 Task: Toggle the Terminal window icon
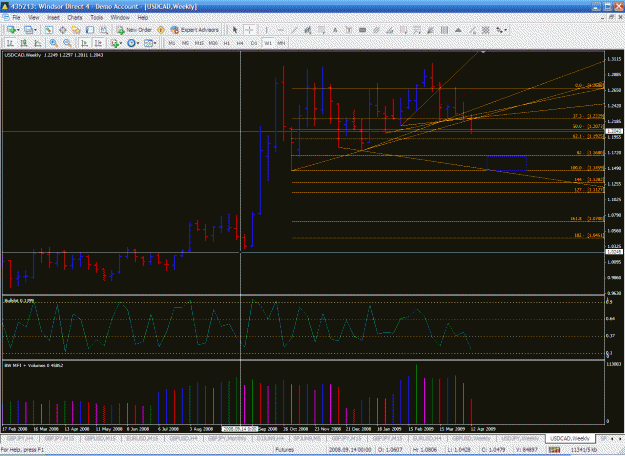[90, 30]
